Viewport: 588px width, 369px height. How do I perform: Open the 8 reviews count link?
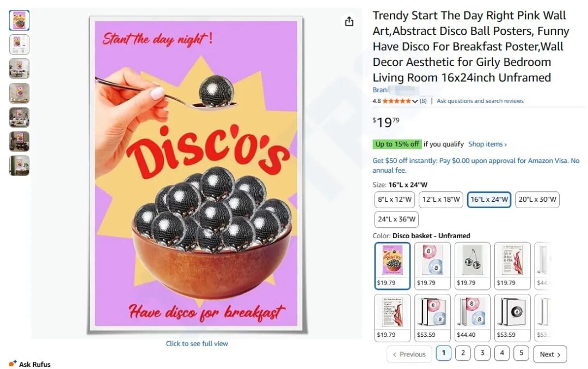pyautogui.click(x=423, y=101)
